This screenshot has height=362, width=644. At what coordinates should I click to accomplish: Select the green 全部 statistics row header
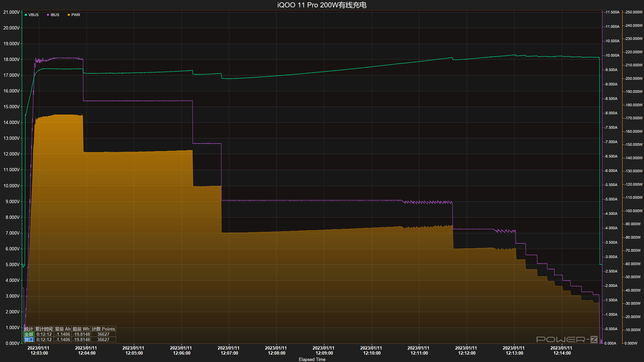[x=29, y=335]
